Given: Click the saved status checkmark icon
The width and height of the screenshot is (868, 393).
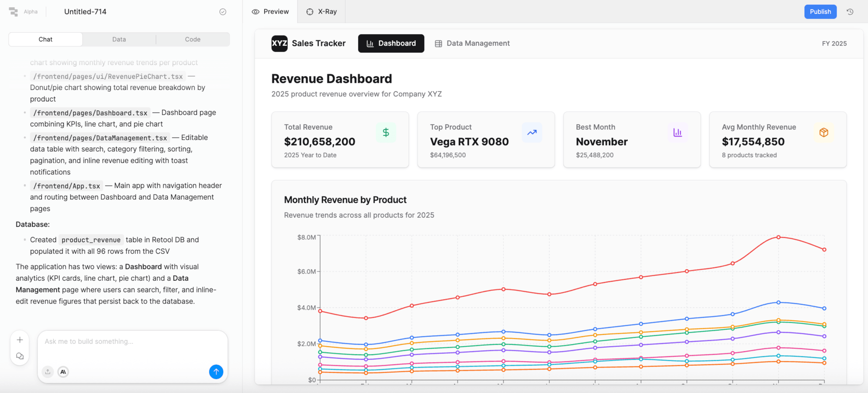Looking at the screenshot, I should [223, 12].
